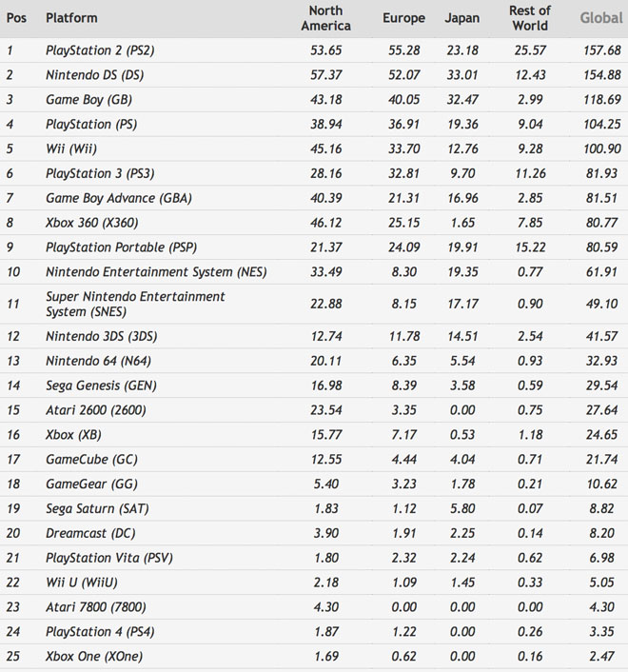
Task: Open the Wii (Wii) platform link
Action: coord(71,148)
